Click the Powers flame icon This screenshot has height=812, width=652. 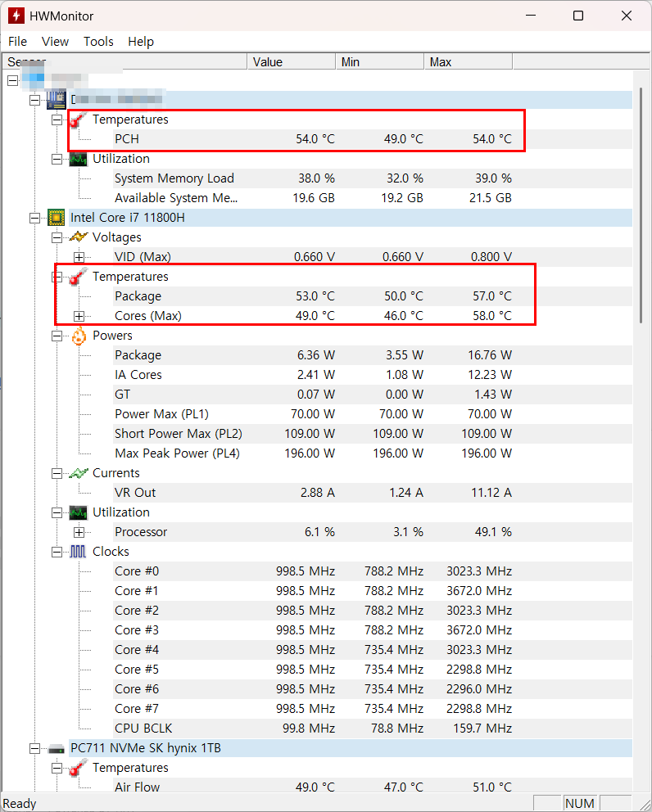[x=79, y=336]
